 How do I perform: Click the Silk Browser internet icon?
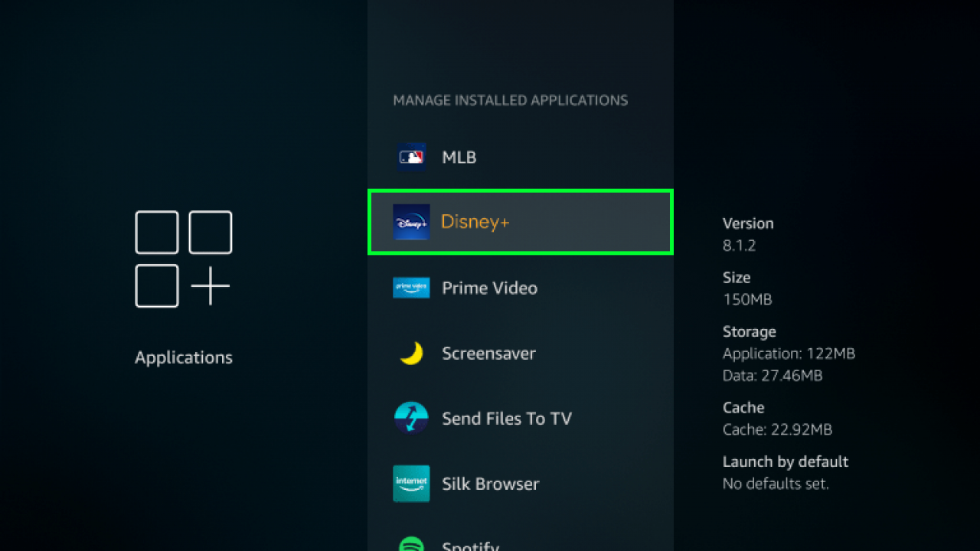[x=411, y=484]
